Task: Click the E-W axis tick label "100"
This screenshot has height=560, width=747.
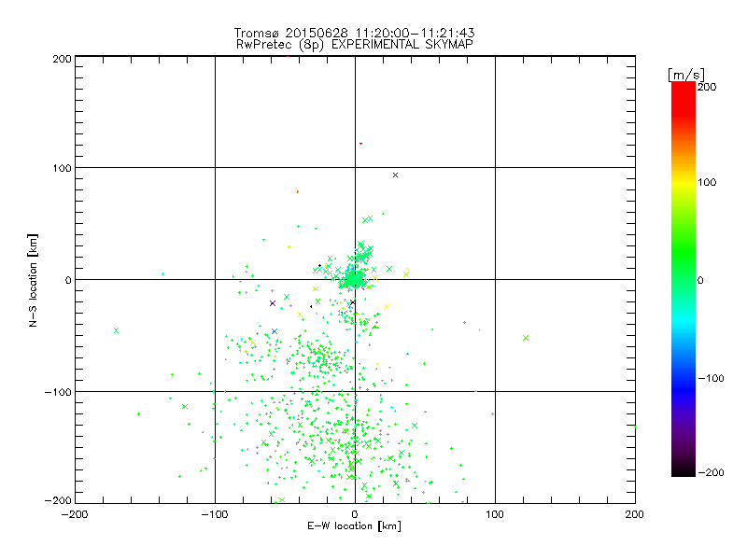Action: coord(495,514)
